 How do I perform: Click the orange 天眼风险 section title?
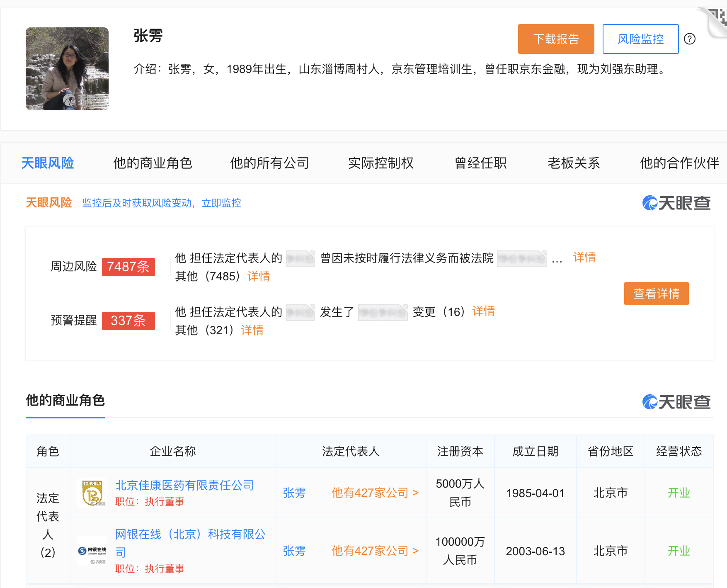(x=48, y=203)
